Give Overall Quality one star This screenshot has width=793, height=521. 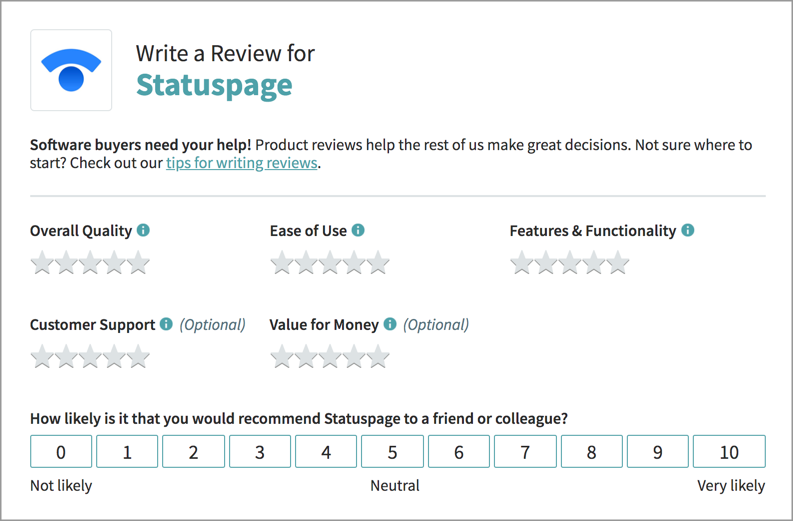pos(42,263)
